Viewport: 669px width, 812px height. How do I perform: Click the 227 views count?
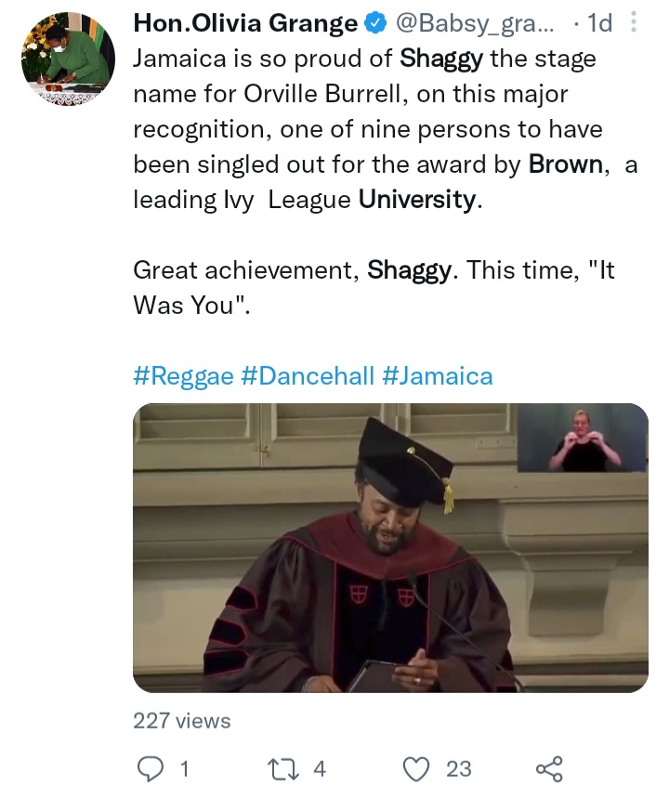click(182, 720)
